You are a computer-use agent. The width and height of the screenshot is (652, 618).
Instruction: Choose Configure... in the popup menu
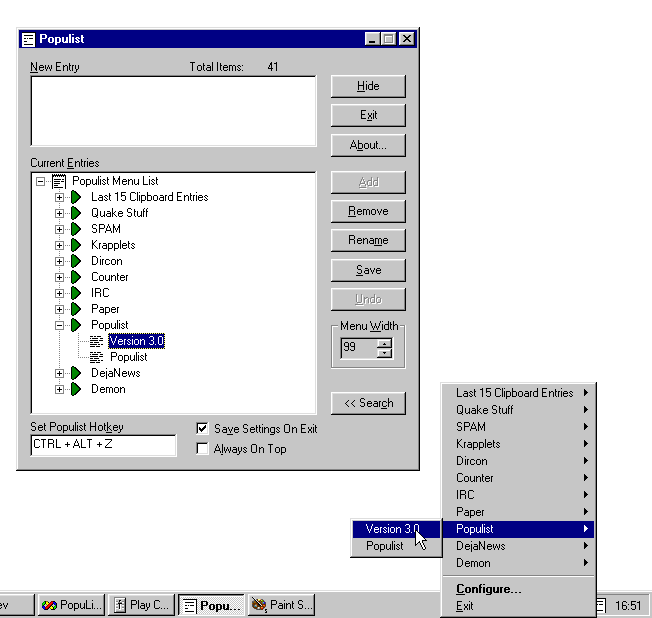click(519, 589)
